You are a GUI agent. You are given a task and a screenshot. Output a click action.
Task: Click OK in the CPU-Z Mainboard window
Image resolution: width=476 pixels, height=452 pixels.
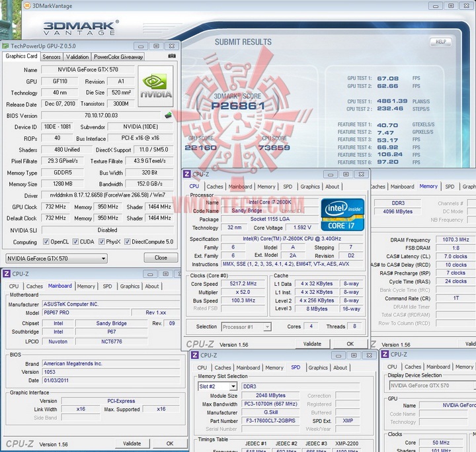point(170,443)
